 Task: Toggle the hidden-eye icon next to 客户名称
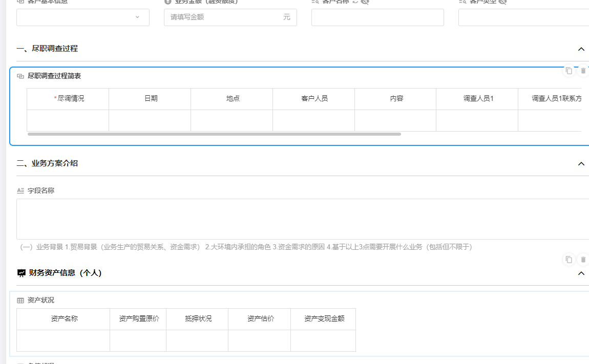365,2
